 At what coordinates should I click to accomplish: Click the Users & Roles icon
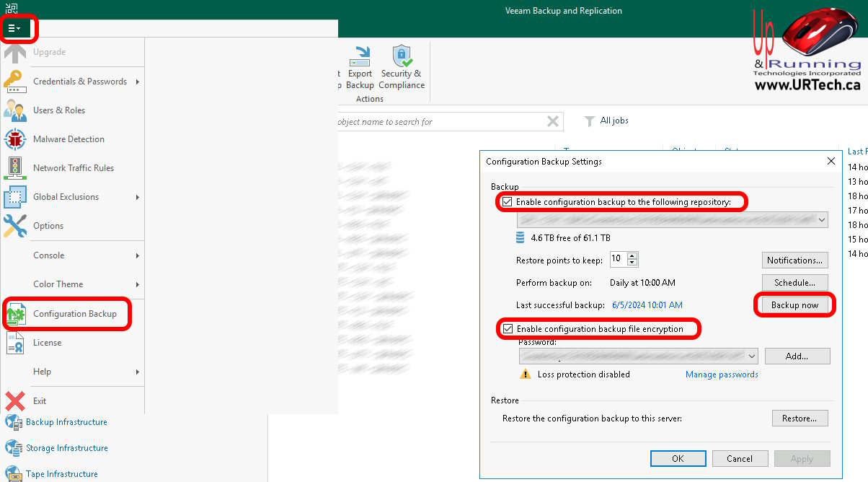(x=15, y=110)
